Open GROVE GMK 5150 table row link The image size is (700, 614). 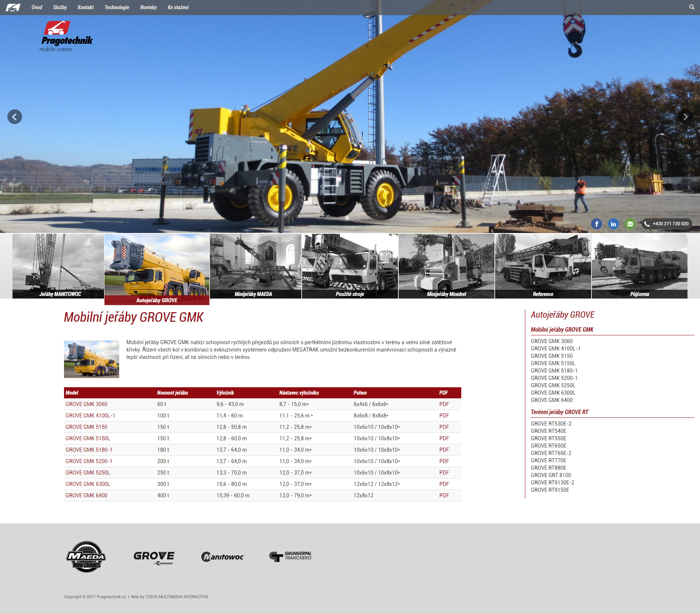[86, 427]
